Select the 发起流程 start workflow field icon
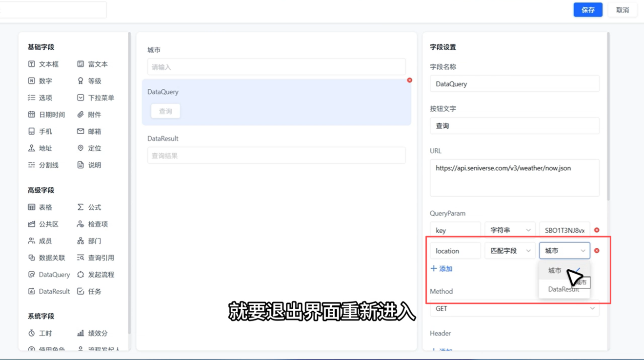Screen dimensions: 644x360 [80, 275]
